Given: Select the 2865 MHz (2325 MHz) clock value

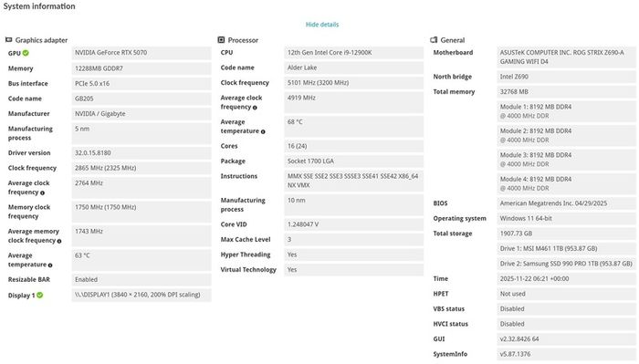Looking at the screenshot, I should [x=141, y=168].
